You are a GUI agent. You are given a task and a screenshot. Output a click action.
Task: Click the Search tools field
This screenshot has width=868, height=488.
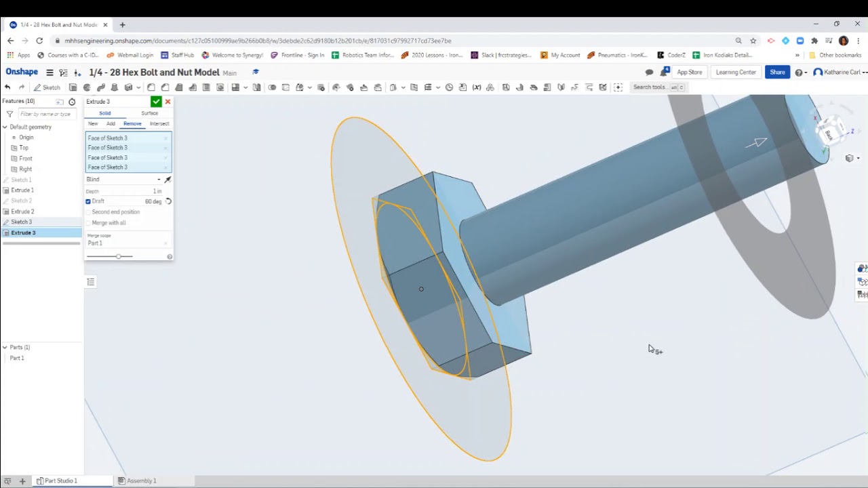(658, 87)
